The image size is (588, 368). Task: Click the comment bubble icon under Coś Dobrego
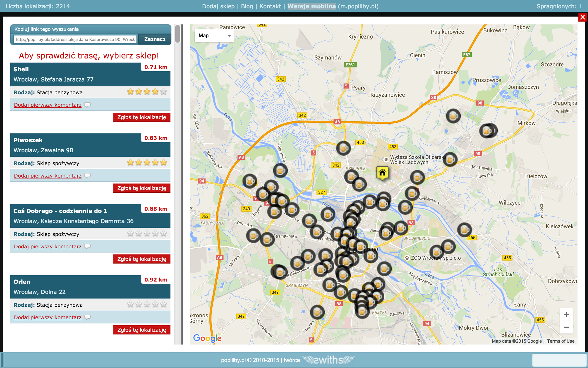87,246
